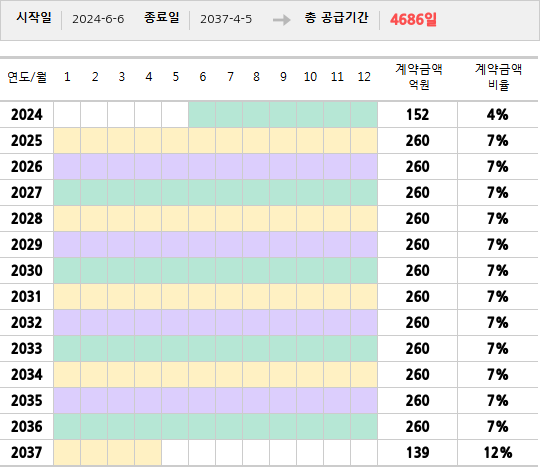
Task: Select the 2034 year row label
Action: coord(27,375)
